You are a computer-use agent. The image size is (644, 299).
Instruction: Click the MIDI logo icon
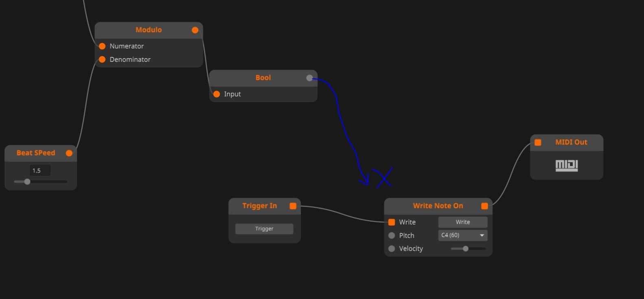pyautogui.click(x=567, y=166)
